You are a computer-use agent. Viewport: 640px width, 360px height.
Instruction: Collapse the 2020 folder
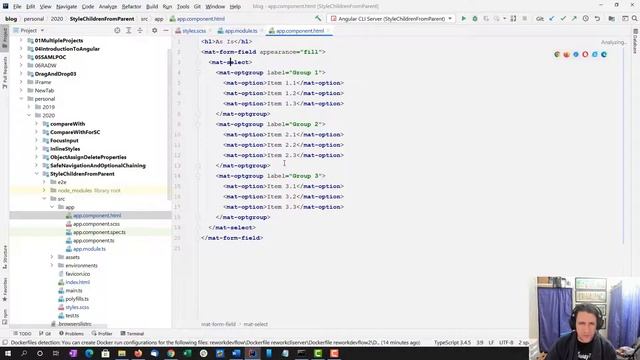[29, 116]
